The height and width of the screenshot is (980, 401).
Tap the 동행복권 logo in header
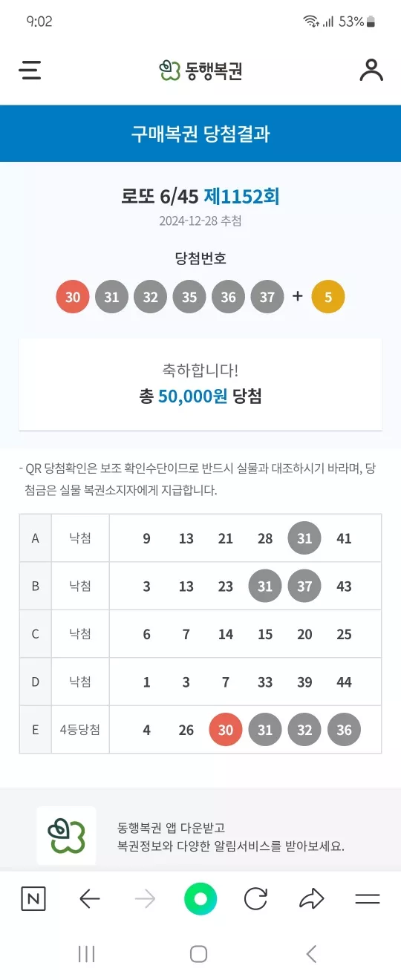200,71
